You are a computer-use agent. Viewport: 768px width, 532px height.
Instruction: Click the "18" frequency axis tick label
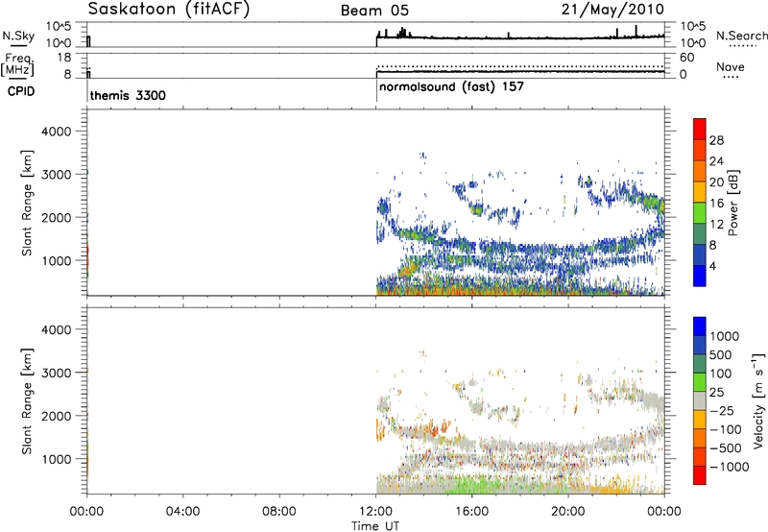coord(64,58)
